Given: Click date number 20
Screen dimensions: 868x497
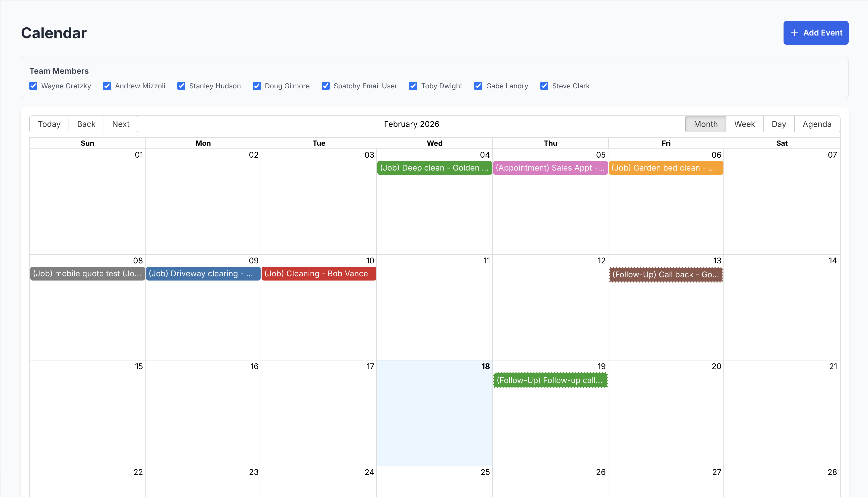Looking at the screenshot, I should (x=716, y=367).
